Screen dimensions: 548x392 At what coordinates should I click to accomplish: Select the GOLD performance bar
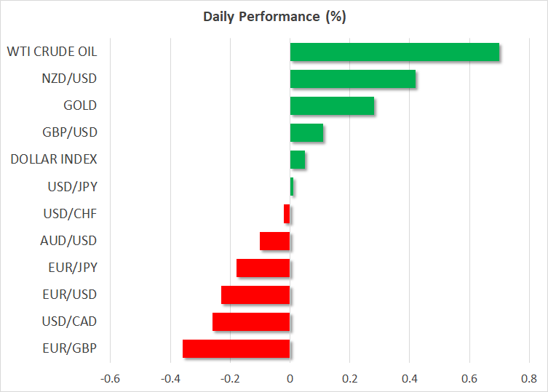tap(332, 106)
